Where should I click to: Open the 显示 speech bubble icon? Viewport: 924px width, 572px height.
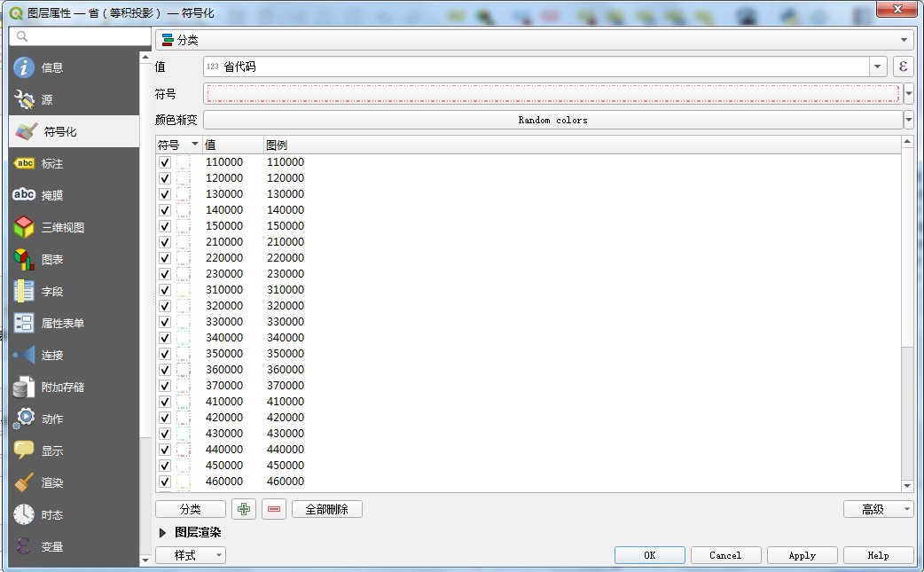coord(24,451)
